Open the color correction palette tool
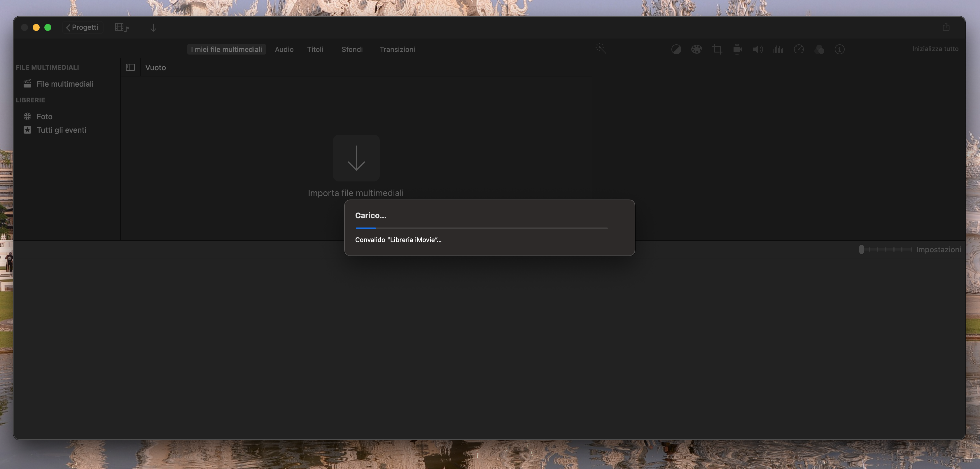Image resolution: width=980 pixels, height=469 pixels. tap(696, 49)
